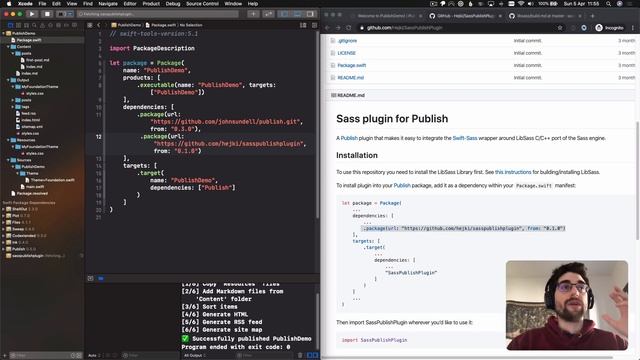Image resolution: width=640 pixels, height=360 pixels.
Task: Add an editor pane on the right
Action: pos(314,25)
